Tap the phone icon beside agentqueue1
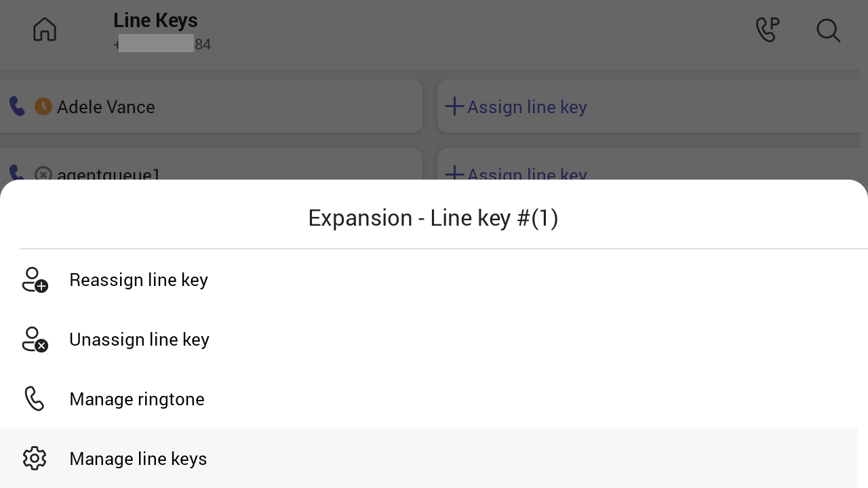The height and width of the screenshot is (488, 868). click(x=17, y=173)
